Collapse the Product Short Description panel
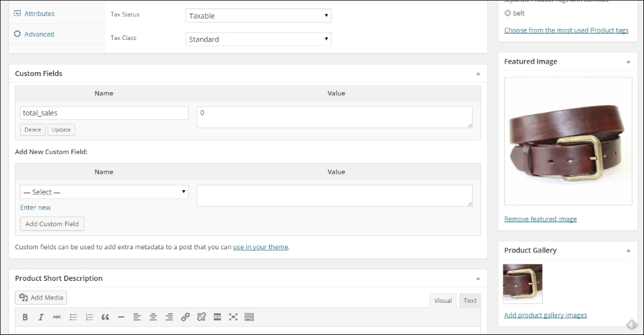The height and width of the screenshot is (335, 644). [x=478, y=278]
